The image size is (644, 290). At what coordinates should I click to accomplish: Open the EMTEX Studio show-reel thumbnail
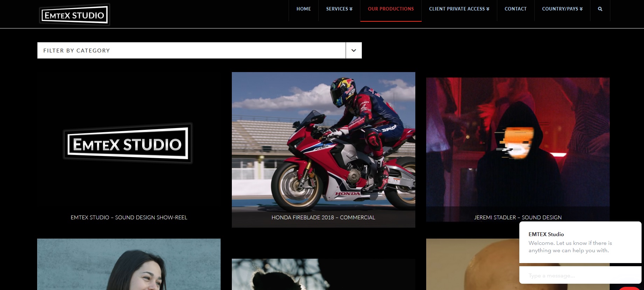129,144
